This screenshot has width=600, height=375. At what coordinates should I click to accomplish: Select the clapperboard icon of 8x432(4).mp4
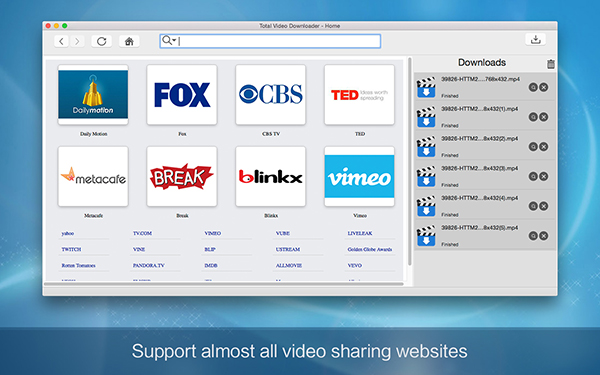pyautogui.click(x=426, y=206)
